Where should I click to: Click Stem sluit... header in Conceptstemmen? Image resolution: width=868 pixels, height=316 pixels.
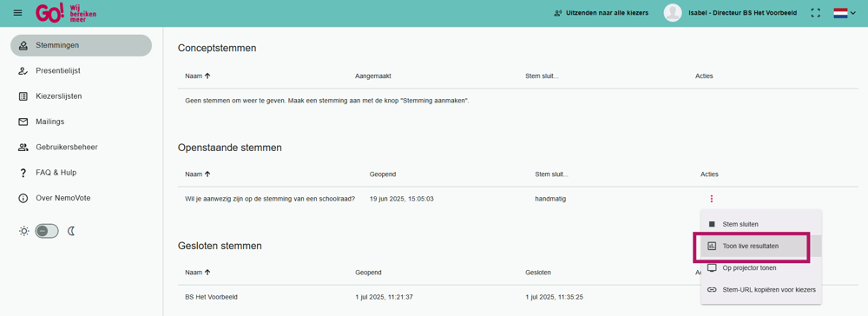click(x=542, y=76)
